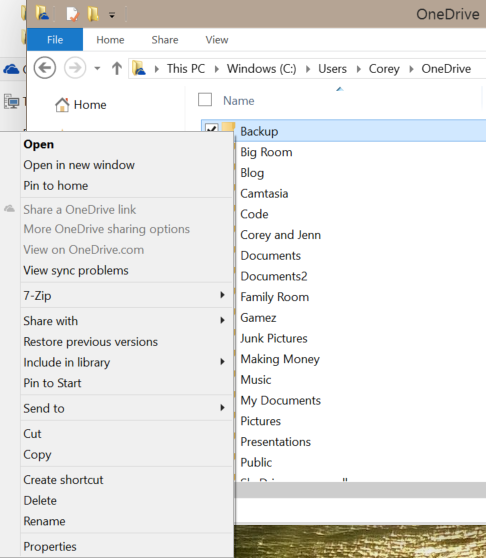Screen dimensions: 486x558
Task: Go back with the Back arrow button
Action: pos(45,68)
